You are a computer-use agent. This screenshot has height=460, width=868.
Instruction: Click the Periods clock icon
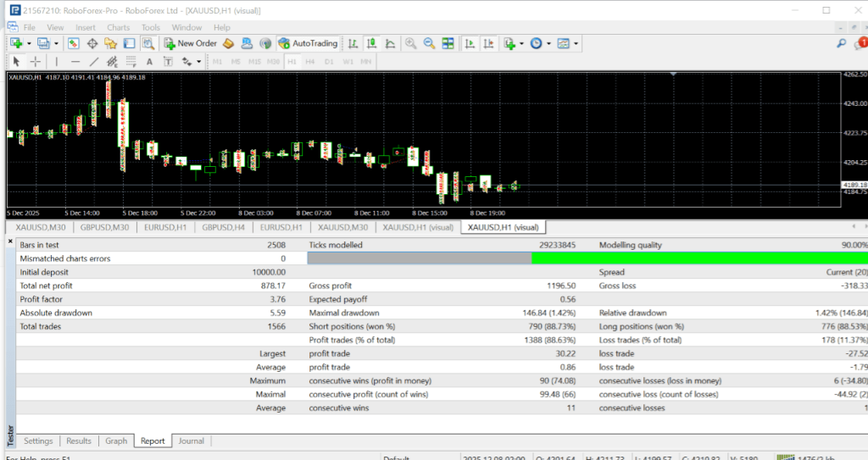pos(536,43)
